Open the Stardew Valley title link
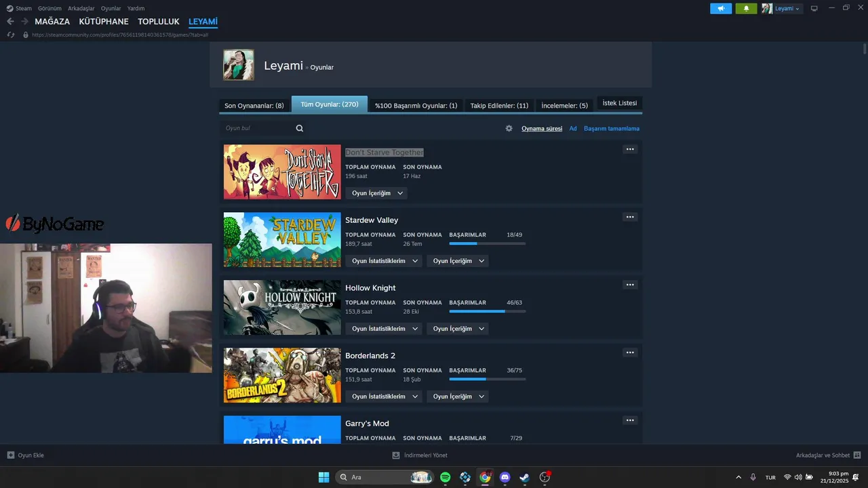 pos(372,220)
